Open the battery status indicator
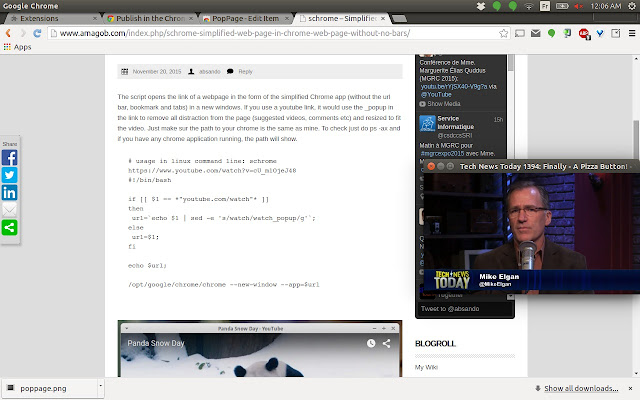The height and width of the screenshot is (400, 640). (x=562, y=6)
